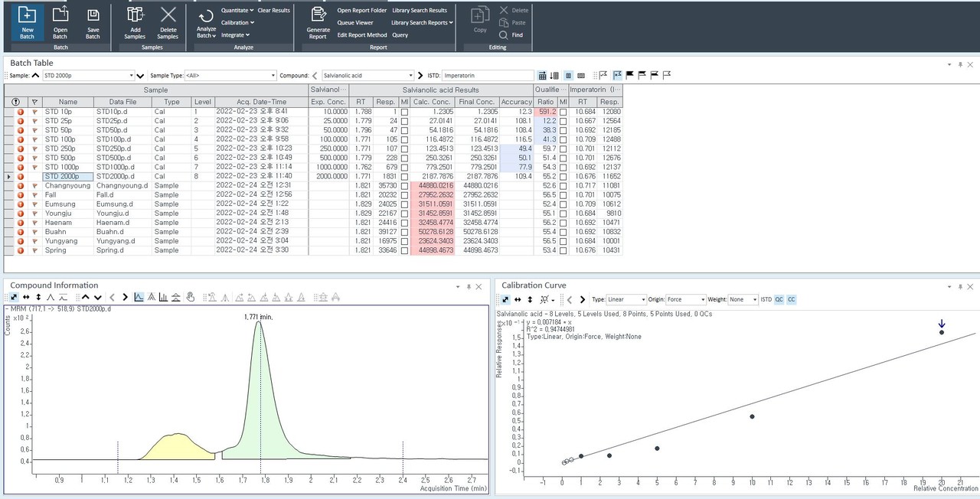Click the Open Batch icon

pos(60,15)
